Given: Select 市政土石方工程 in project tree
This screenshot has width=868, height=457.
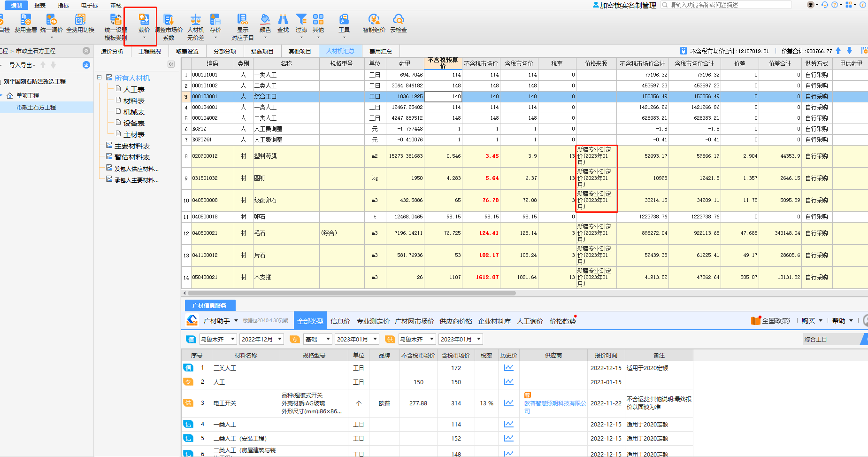Looking at the screenshot, I should click(x=36, y=107).
